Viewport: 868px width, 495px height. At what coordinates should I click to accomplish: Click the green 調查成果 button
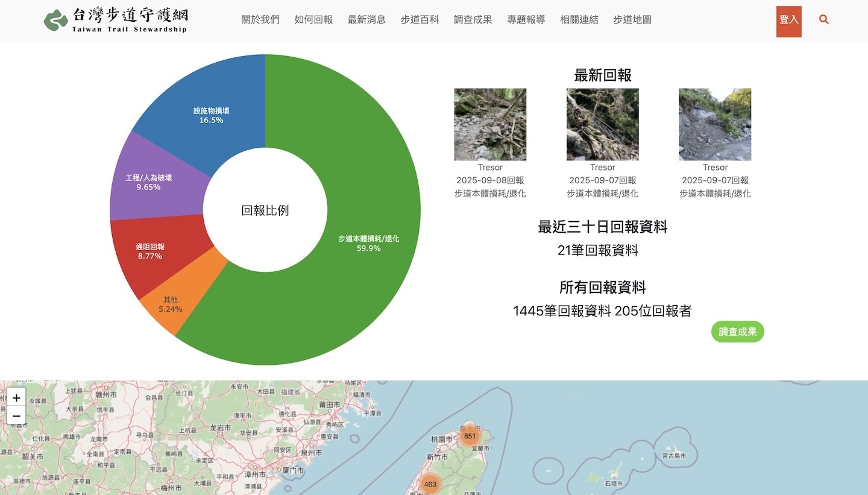click(737, 332)
